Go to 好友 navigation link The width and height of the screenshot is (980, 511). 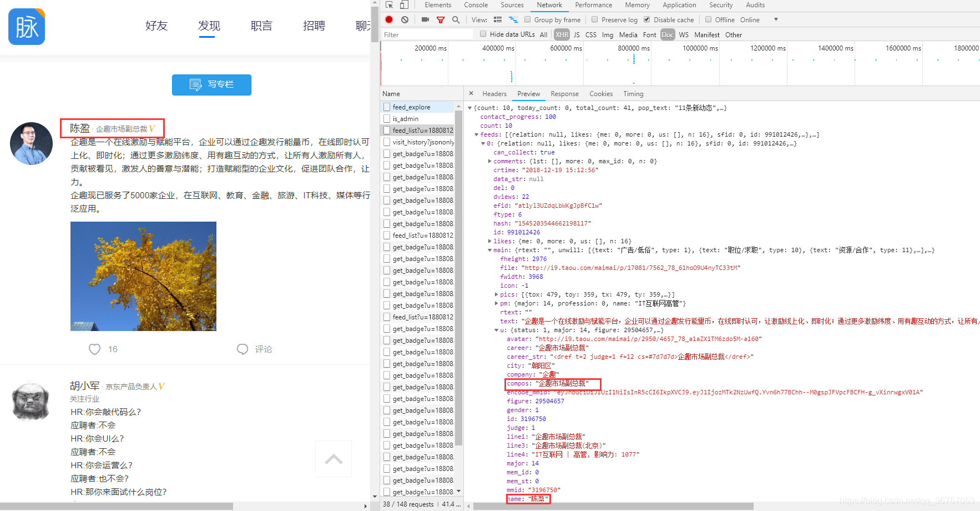click(156, 26)
